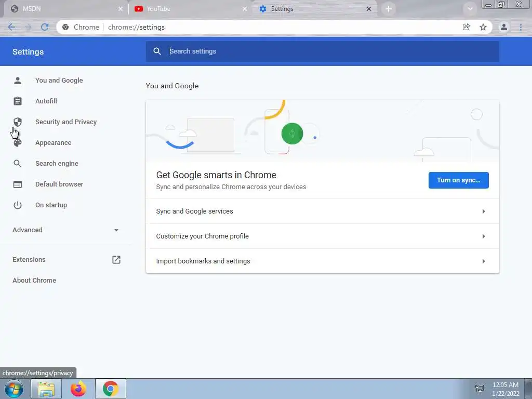Screen dimensions: 532x399
Task: Click the magnifier icon in settings search
Action: 157,51
